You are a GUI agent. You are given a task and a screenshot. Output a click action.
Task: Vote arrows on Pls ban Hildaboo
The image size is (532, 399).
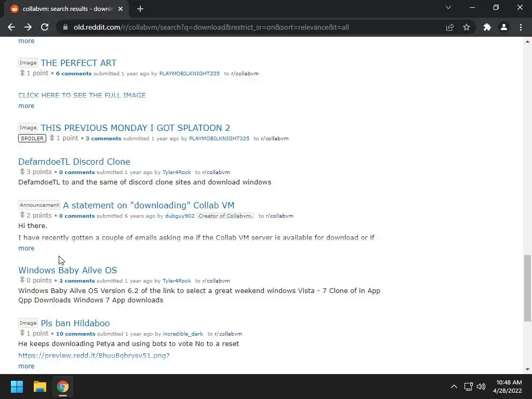(x=22, y=333)
